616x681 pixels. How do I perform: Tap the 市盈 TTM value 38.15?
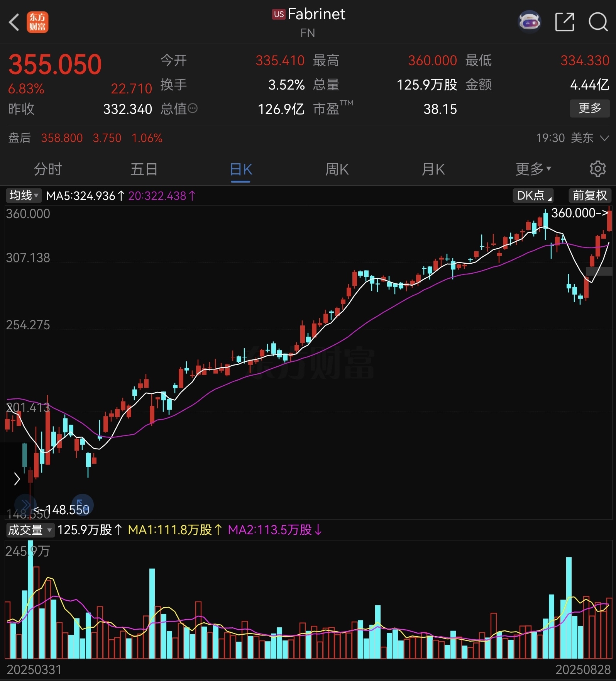[440, 109]
